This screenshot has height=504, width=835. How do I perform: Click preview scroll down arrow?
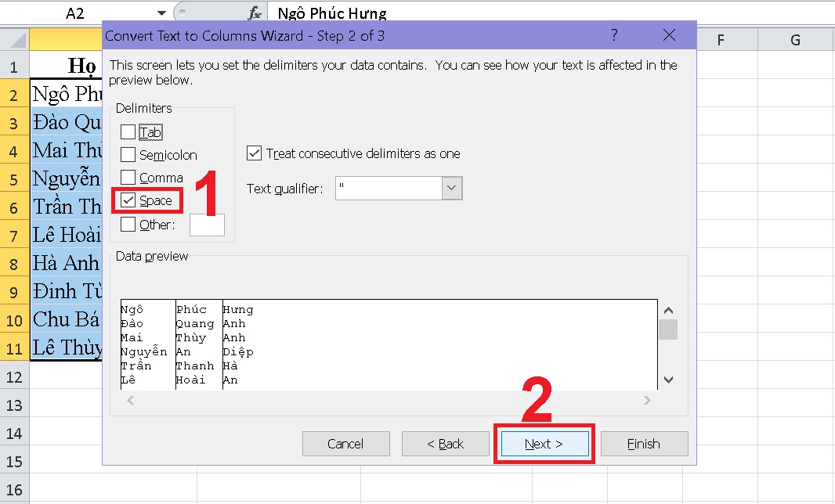(x=668, y=380)
